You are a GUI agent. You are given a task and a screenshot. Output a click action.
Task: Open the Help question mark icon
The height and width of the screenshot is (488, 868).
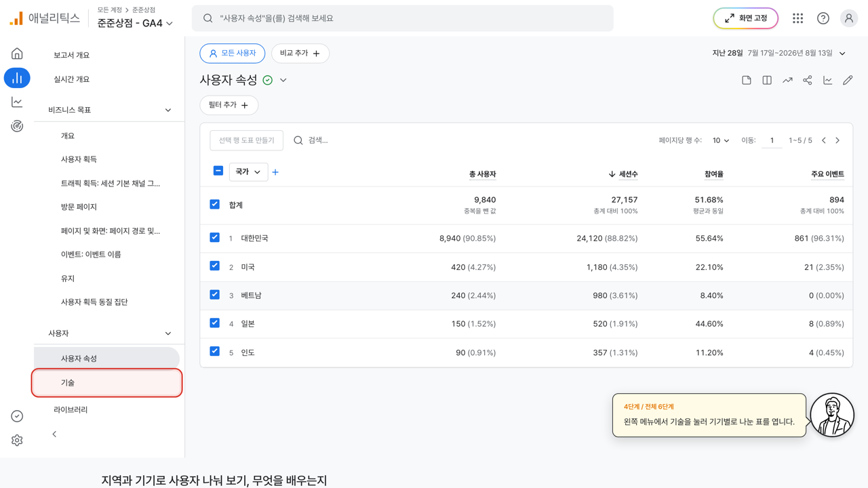pyautogui.click(x=823, y=18)
